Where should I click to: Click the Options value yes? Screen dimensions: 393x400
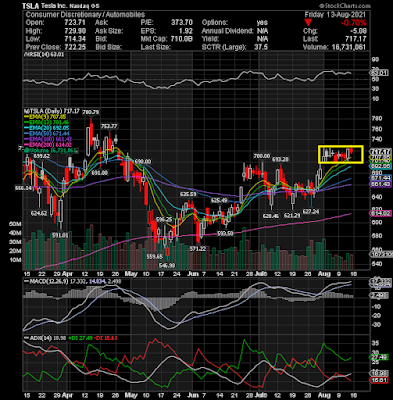click(x=262, y=23)
